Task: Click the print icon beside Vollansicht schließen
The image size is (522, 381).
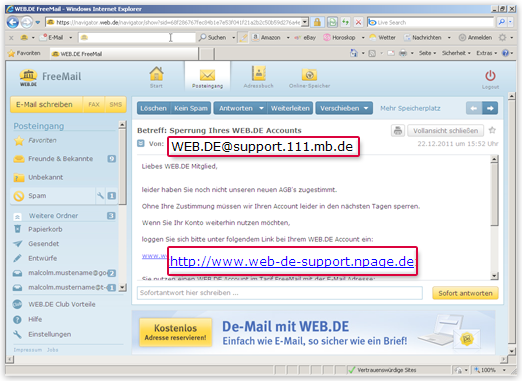Action: (x=398, y=130)
